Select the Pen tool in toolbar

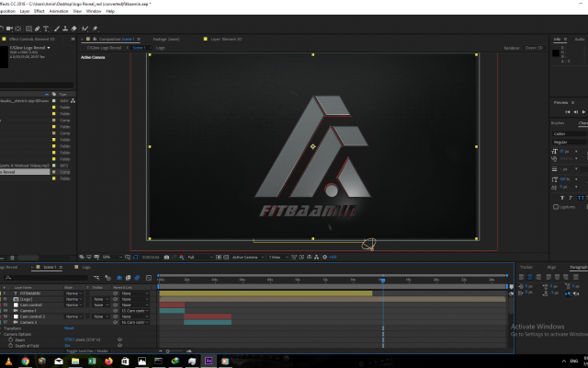pos(38,29)
